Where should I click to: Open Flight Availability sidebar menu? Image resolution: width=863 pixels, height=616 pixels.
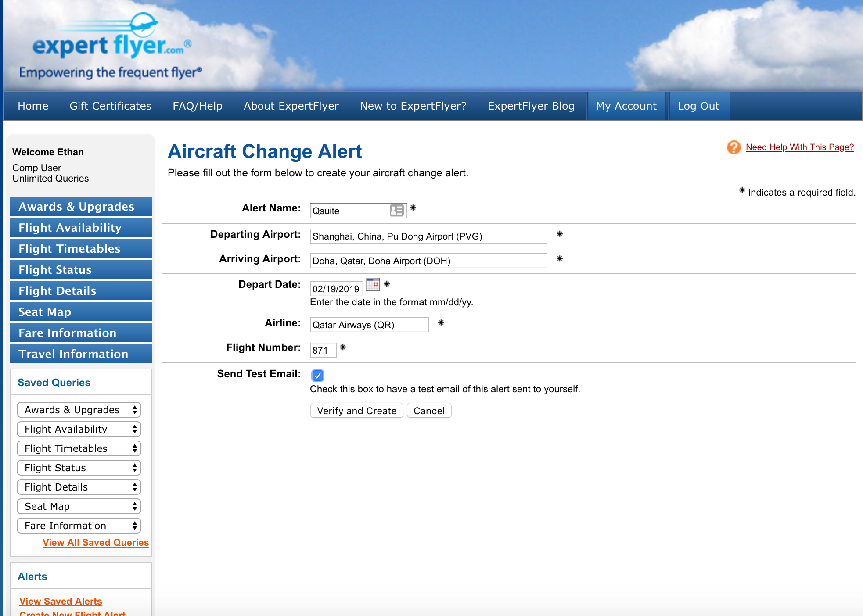tap(81, 227)
